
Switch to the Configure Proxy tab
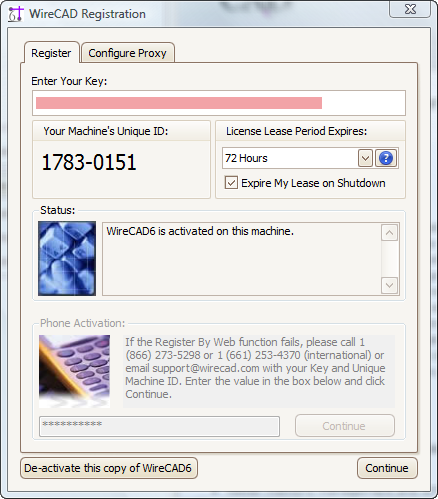click(127, 53)
